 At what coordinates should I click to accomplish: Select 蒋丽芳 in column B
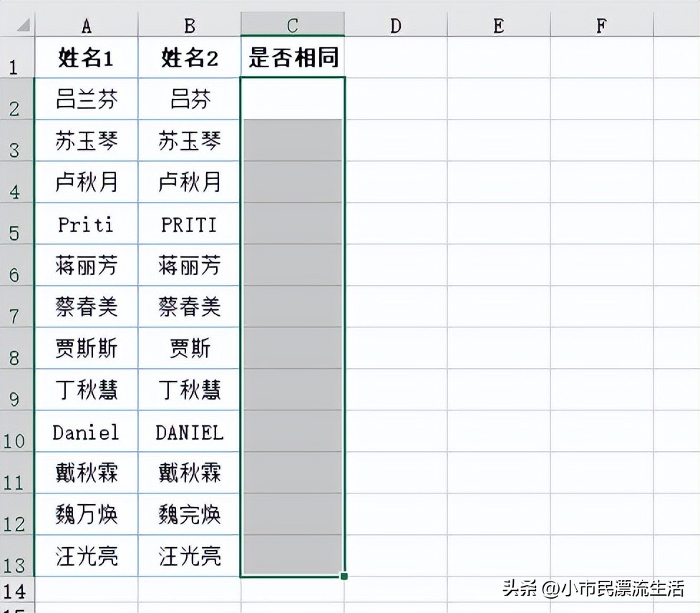pos(189,265)
